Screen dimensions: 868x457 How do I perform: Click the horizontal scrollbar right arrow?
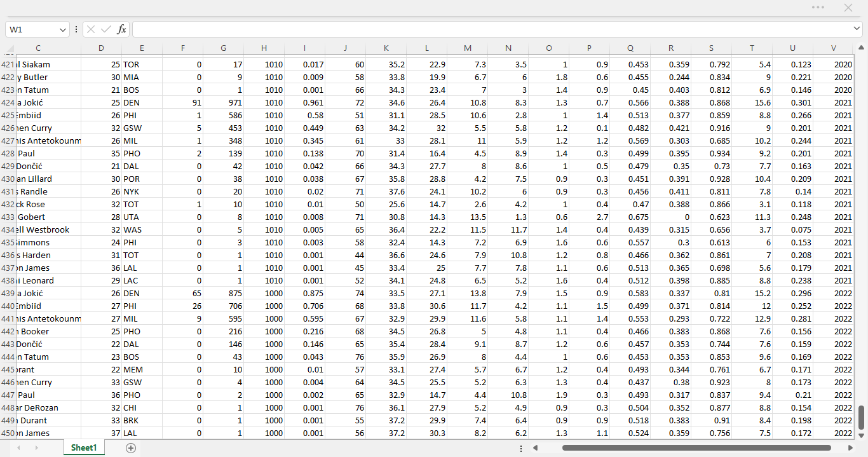850,448
